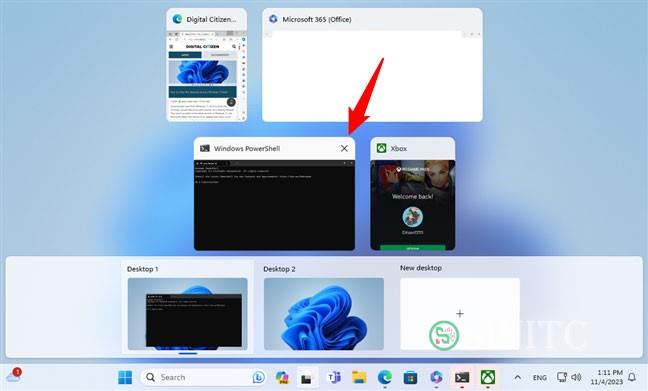Click the Windows PowerShell title icon
Viewport: 648px width, 391px height.
tap(205, 148)
